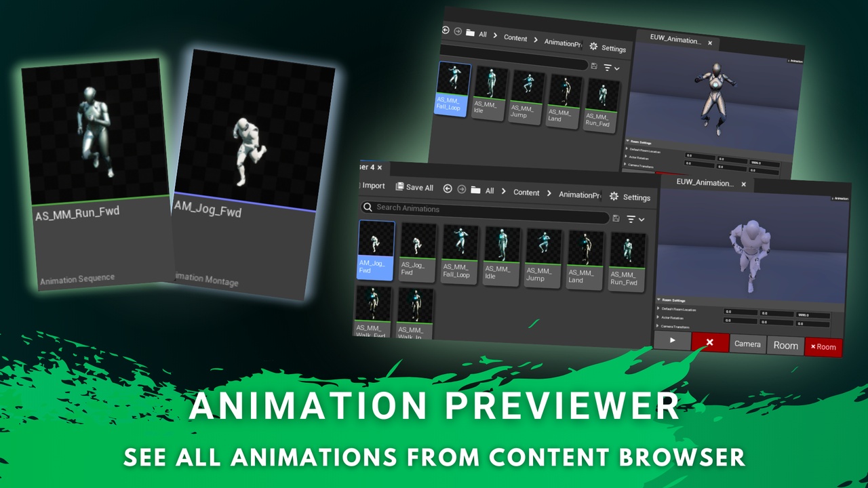Viewport: 868px width, 488px height.
Task: Select the Content breadcrumb in the lower browser
Action: (x=526, y=192)
